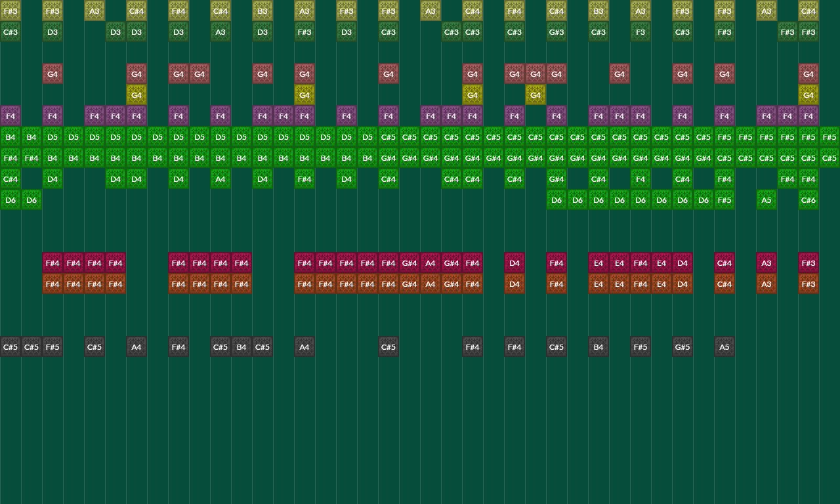The height and width of the screenshot is (504, 840).
Task: Click the green C#6 note block
Action: (808, 200)
